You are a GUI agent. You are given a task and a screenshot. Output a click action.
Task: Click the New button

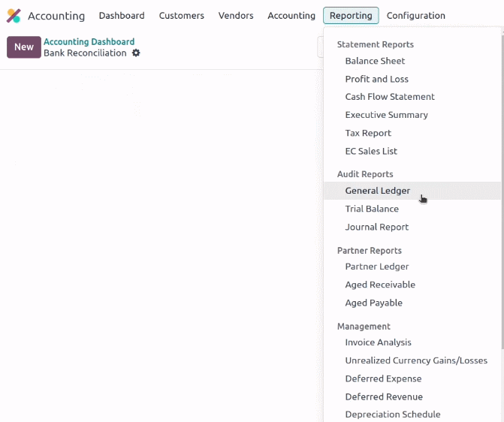tap(24, 47)
